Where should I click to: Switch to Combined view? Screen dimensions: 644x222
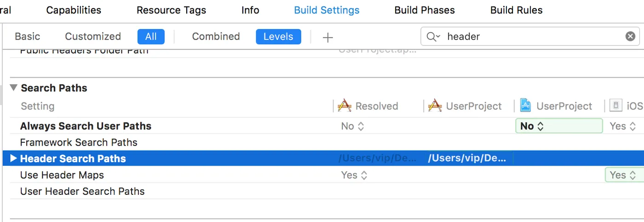216,36
